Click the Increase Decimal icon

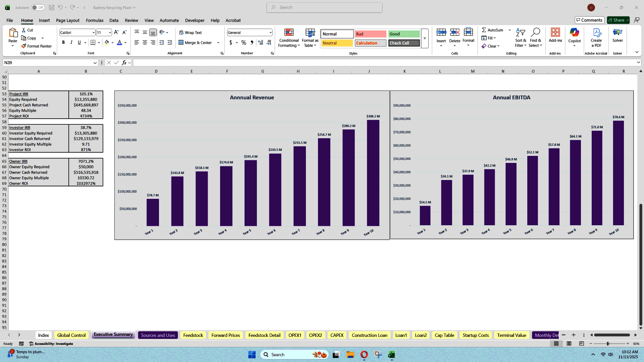point(261,43)
